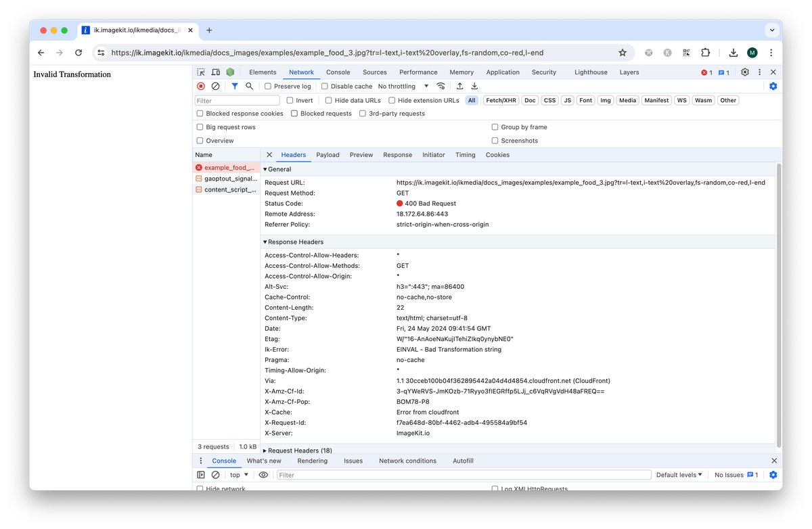Toggle the network filter funnel icon
Screen dimensions: 812x529
(x=235, y=87)
